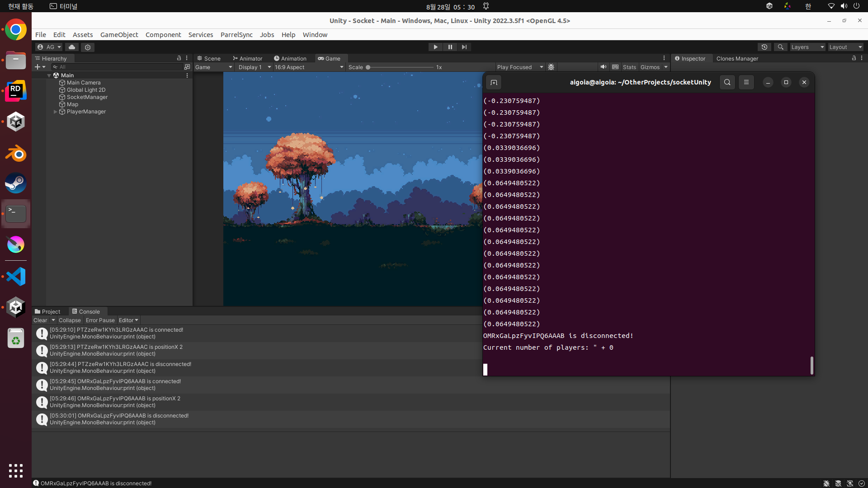Step one frame forward
The height and width of the screenshot is (488, 868).
click(x=464, y=47)
